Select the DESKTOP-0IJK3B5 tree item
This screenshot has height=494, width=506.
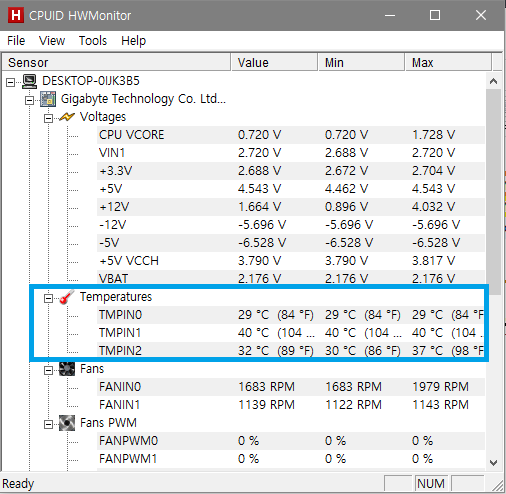[91, 81]
